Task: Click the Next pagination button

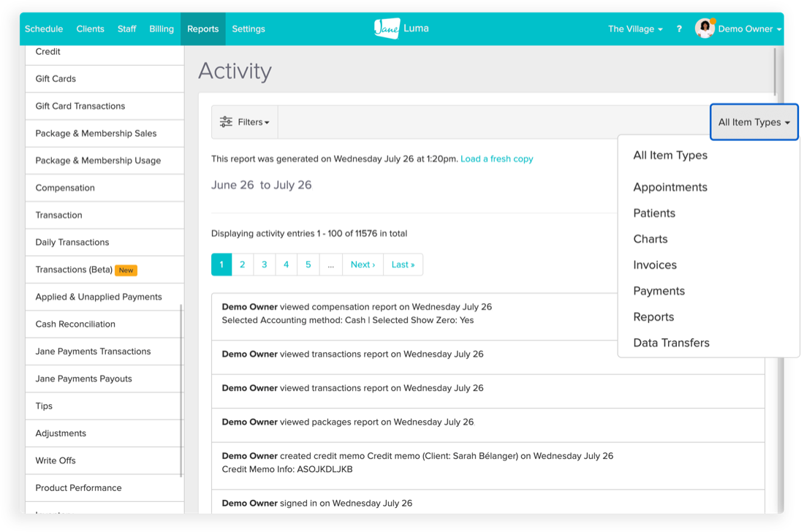Action: pyautogui.click(x=363, y=265)
